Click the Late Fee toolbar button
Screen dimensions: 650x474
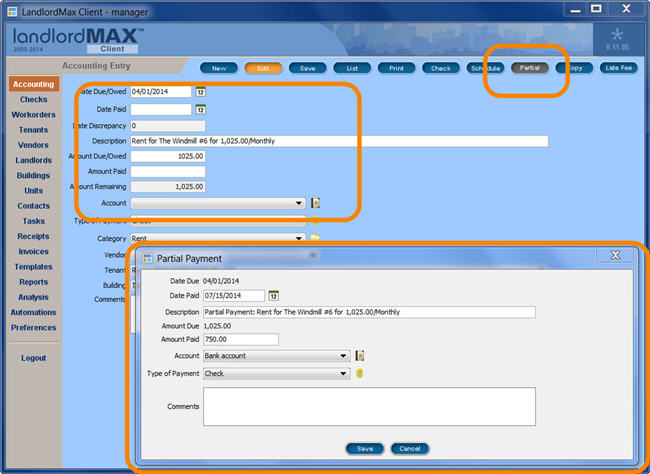(618, 68)
